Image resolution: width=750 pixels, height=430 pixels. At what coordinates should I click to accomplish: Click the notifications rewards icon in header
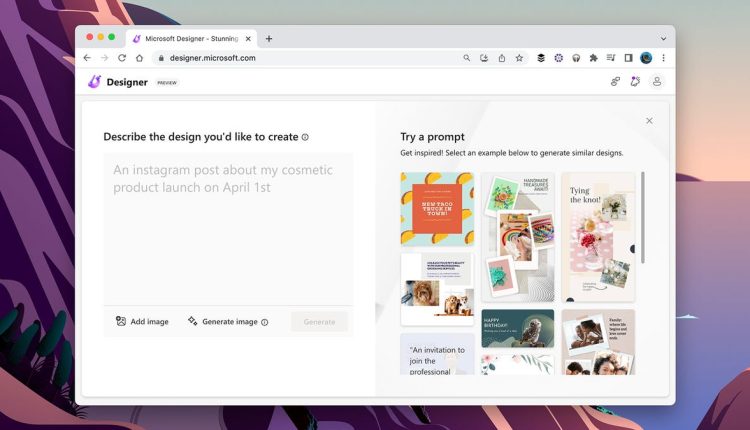635,82
